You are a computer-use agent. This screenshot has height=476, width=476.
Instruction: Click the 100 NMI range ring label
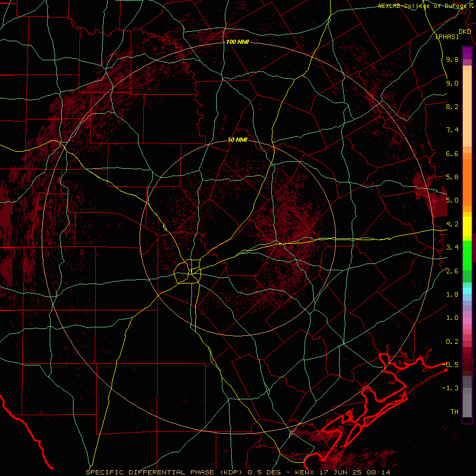tap(237, 42)
